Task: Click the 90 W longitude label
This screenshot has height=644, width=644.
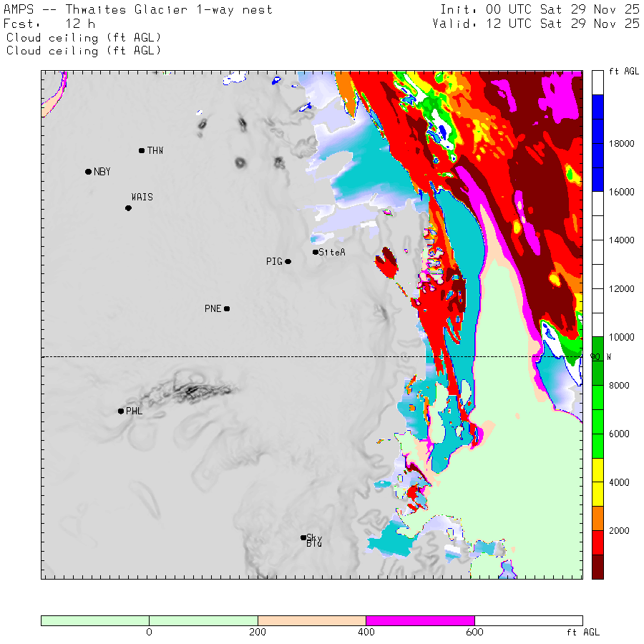Action: (x=600, y=356)
